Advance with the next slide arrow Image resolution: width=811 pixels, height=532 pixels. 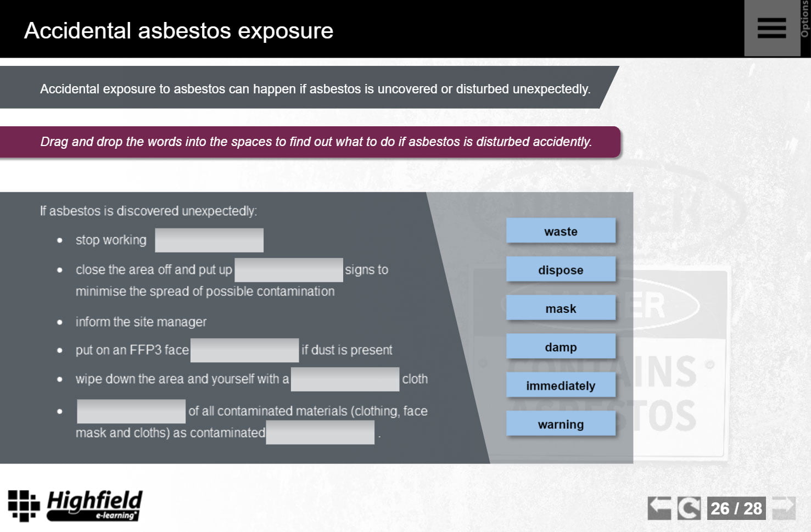pyautogui.click(x=784, y=508)
